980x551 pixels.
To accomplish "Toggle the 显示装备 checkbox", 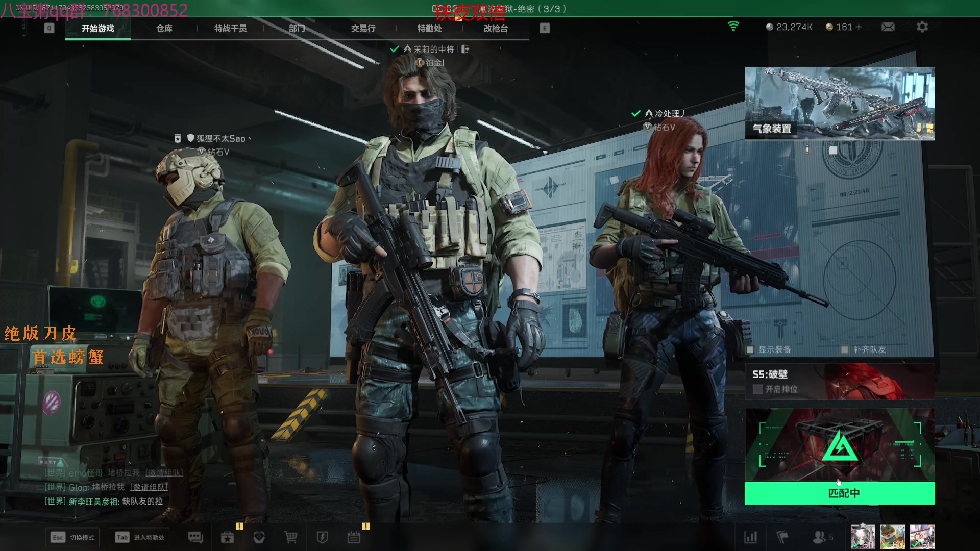I will 750,349.
